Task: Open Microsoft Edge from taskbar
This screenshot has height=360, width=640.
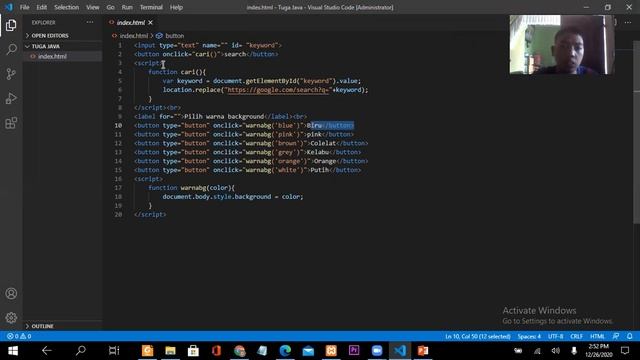Action: pos(285,351)
